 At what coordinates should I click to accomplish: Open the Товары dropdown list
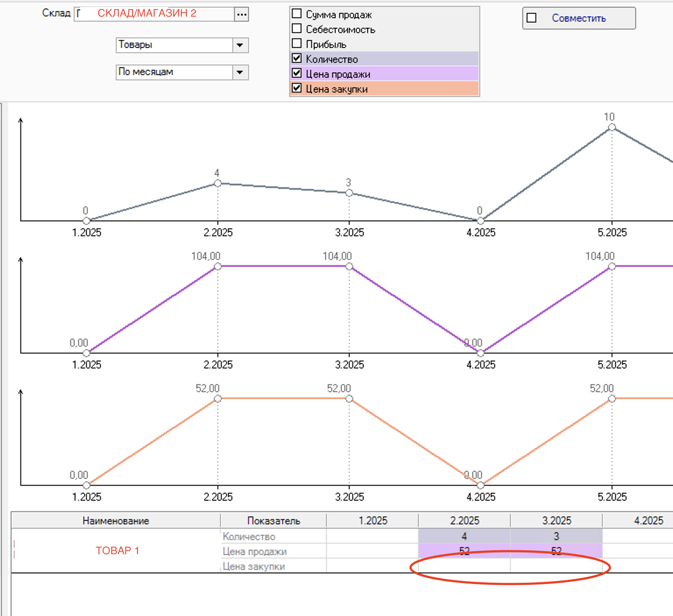[x=240, y=45]
